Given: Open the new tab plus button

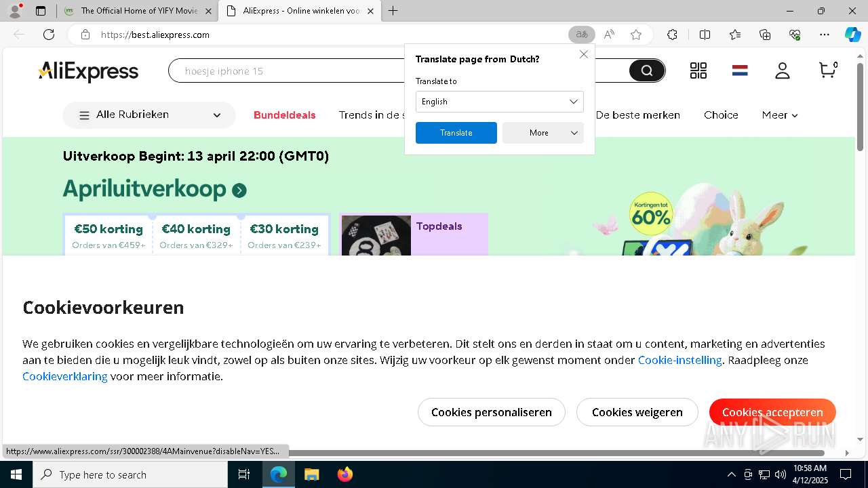Looking at the screenshot, I should [x=393, y=11].
